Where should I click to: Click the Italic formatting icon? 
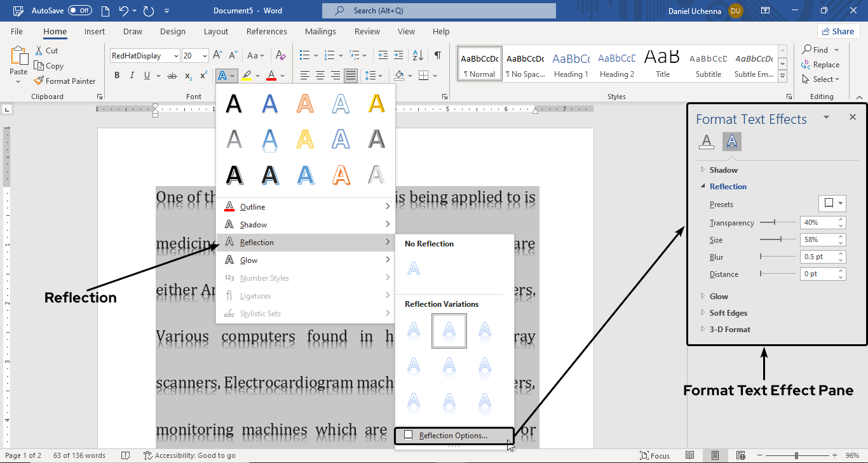(x=132, y=76)
